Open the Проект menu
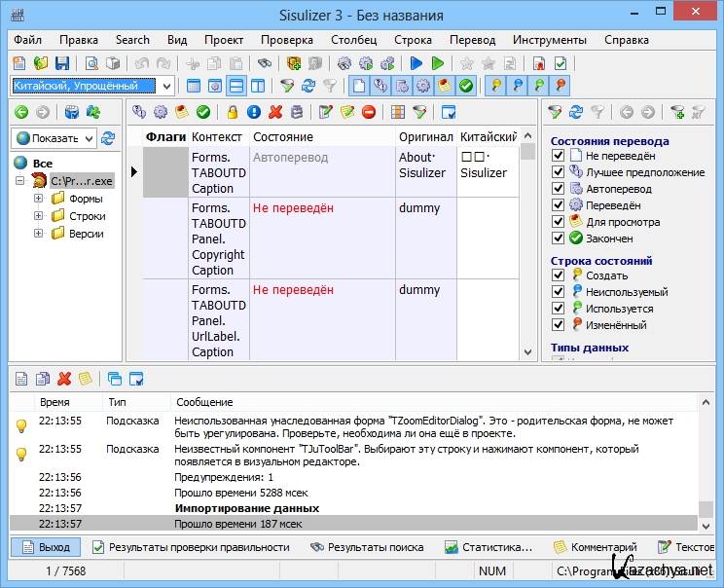724x588 pixels. pos(224,40)
